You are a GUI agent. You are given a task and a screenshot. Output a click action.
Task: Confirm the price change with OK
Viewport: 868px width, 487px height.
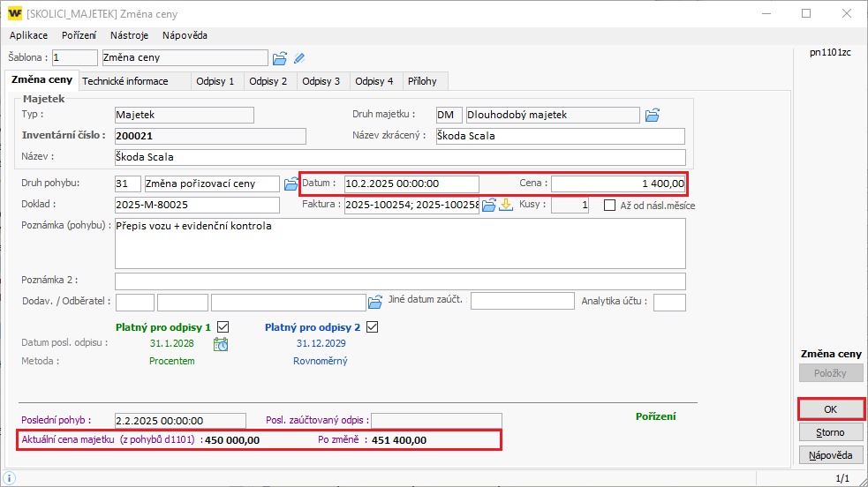830,409
